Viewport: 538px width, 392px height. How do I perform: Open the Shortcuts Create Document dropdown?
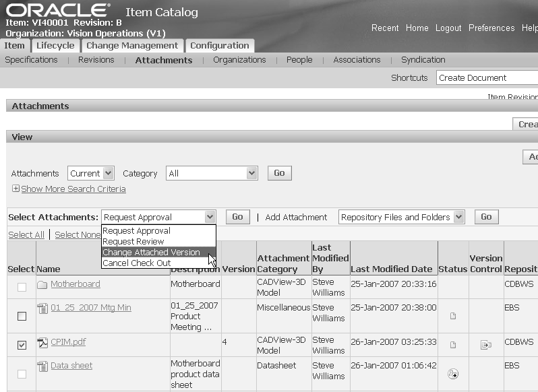(x=487, y=77)
